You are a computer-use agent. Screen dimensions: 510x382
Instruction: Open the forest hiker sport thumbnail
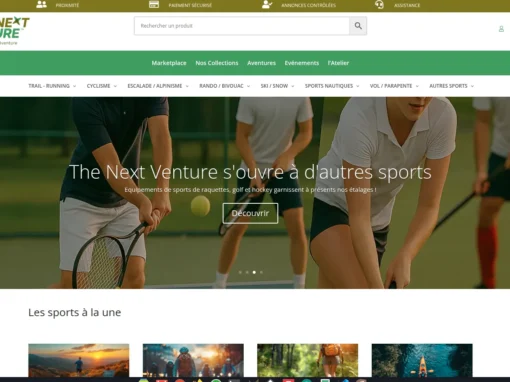(x=308, y=361)
